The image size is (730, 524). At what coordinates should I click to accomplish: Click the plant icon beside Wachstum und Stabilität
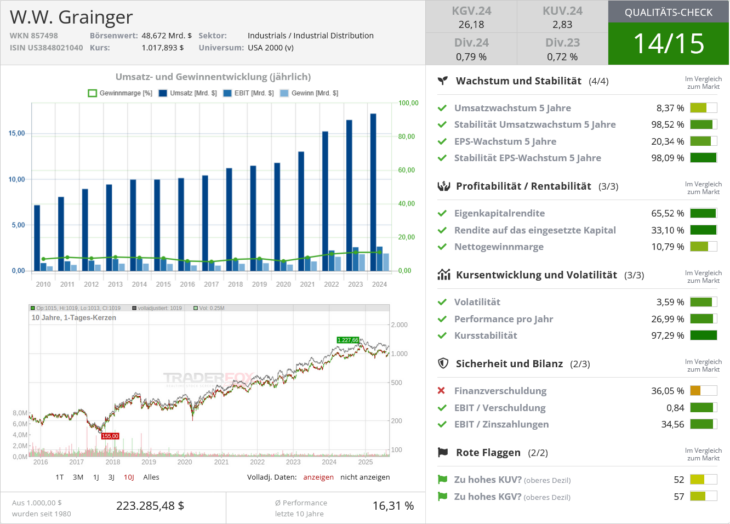[443, 81]
